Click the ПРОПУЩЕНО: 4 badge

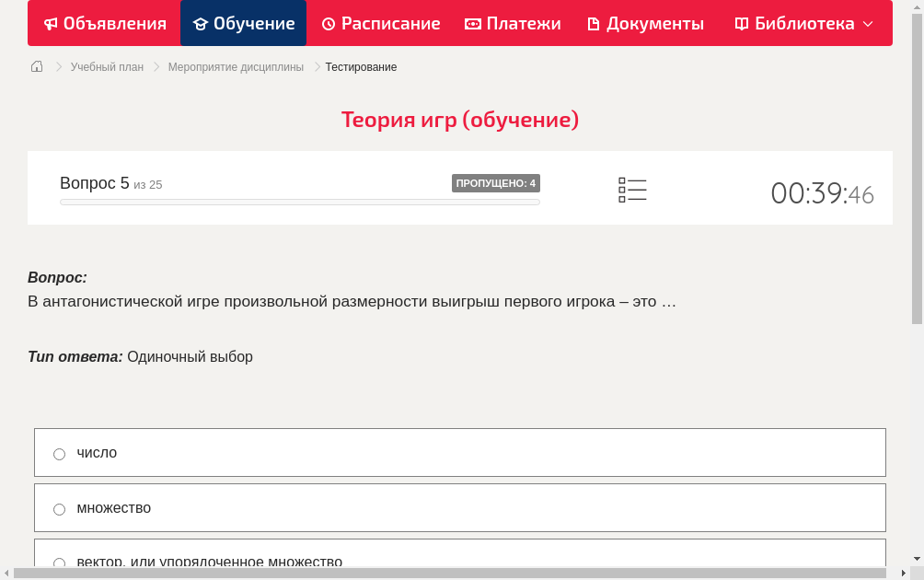click(x=496, y=183)
